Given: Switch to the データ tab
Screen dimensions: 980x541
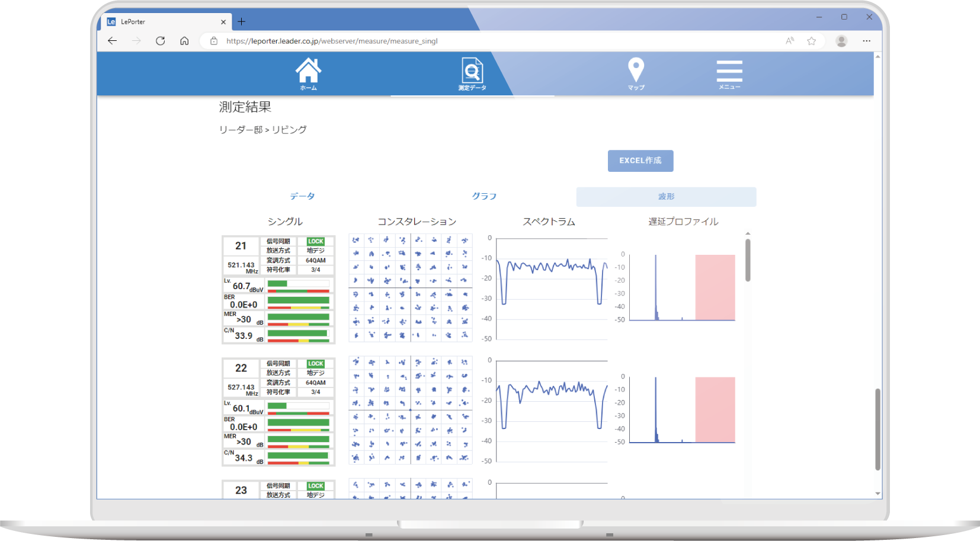Looking at the screenshot, I should pos(302,196).
